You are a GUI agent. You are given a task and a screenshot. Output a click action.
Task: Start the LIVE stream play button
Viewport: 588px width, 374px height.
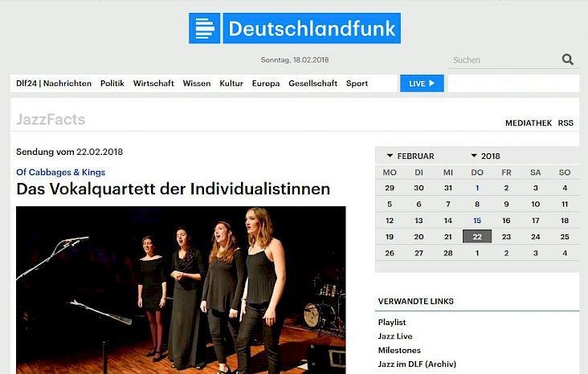[x=422, y=83]
